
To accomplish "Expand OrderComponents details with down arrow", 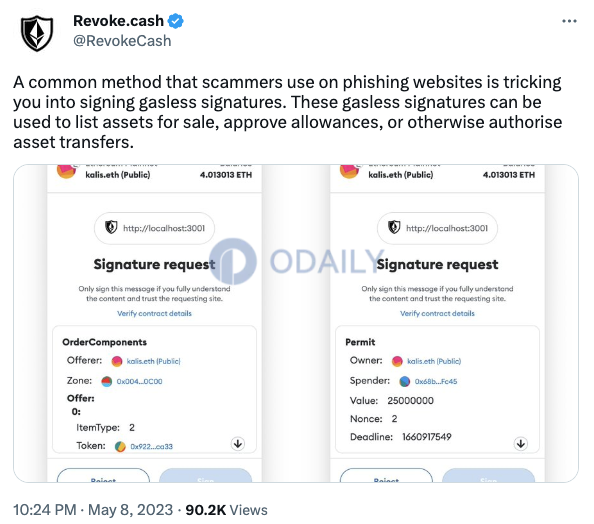I will (238, 443).
